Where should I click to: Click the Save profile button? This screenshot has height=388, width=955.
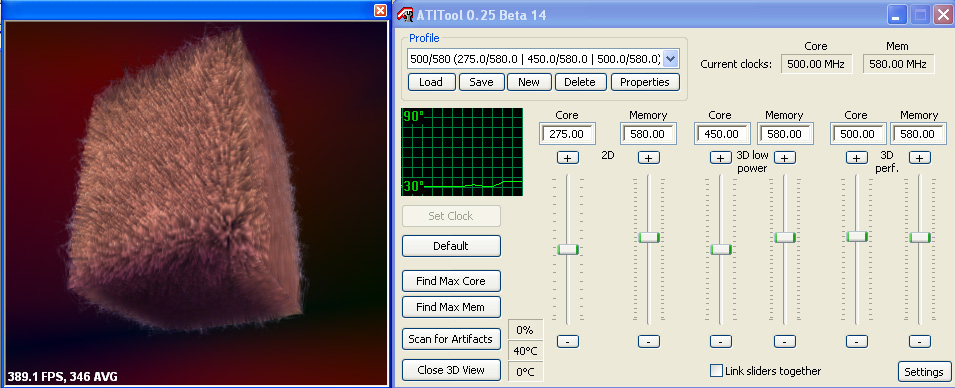[x=481, y=82]
